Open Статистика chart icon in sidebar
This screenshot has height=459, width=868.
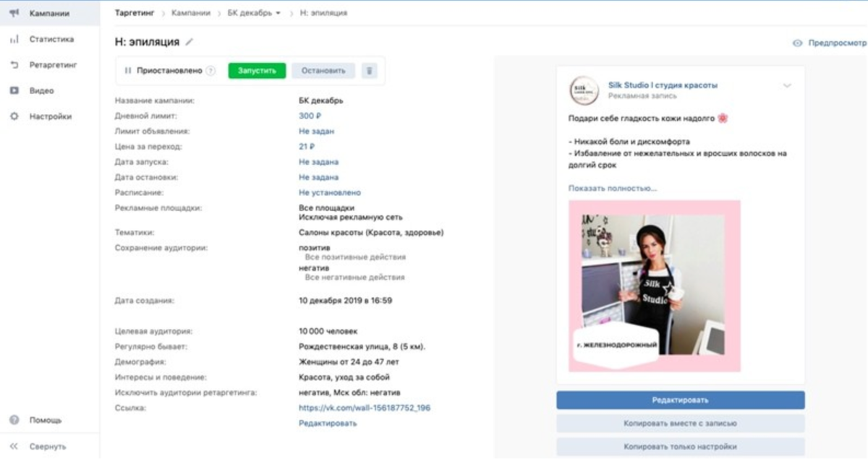[14, 39]
